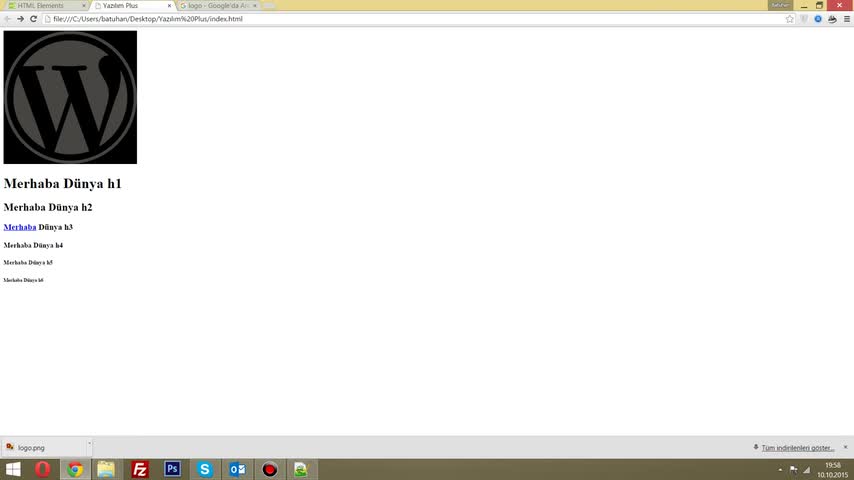854x480 pixels.
Task: Click the Merhaba Dünya h4 heading text
Action: tap(33, 245)
